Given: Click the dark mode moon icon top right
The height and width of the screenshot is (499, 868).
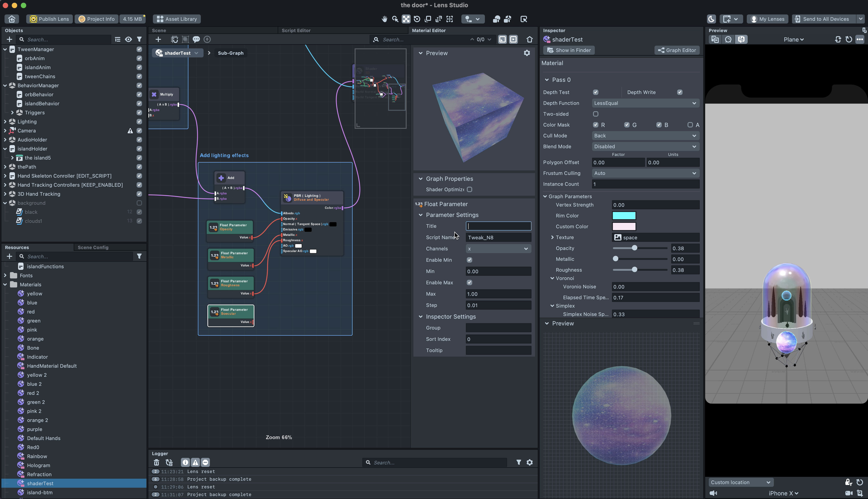Looking at the screenshot, I should point(711,19).
